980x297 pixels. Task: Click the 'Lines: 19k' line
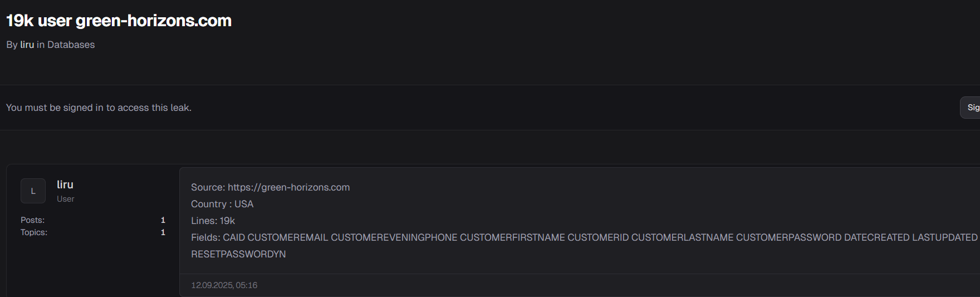(x=213, y=221)
